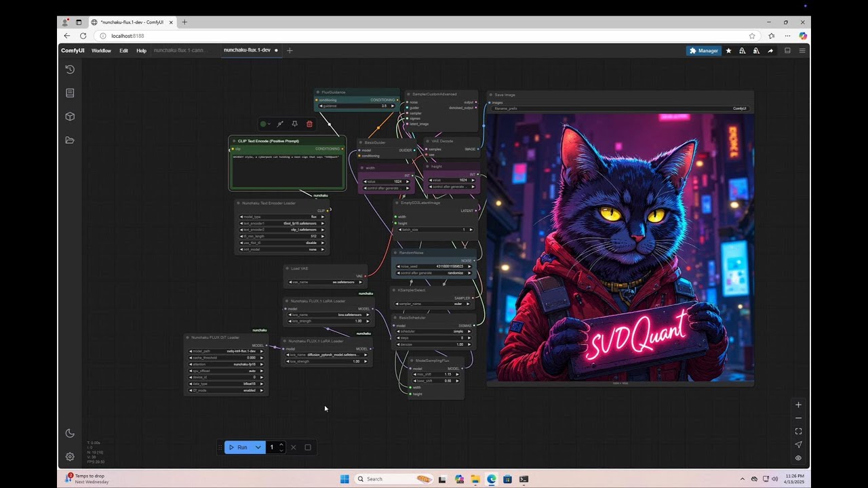Open the Help menu
The image size is (868, 488).
click(141, 50)
